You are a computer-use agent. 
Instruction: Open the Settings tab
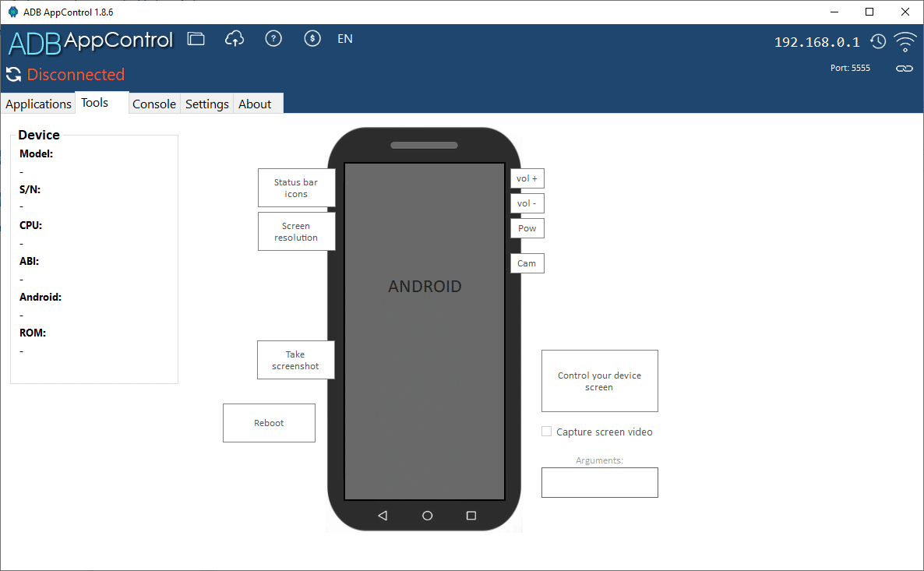coord(206,103)
